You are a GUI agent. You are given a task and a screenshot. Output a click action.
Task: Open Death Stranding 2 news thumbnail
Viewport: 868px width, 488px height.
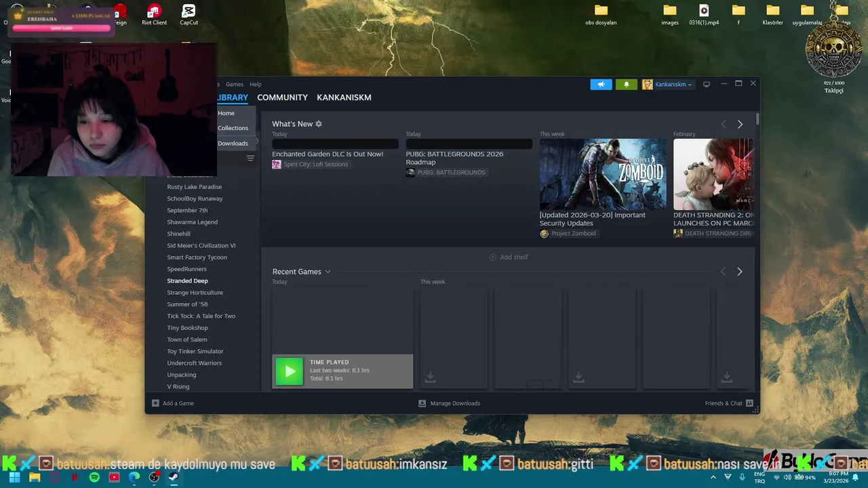click(713, 174)
